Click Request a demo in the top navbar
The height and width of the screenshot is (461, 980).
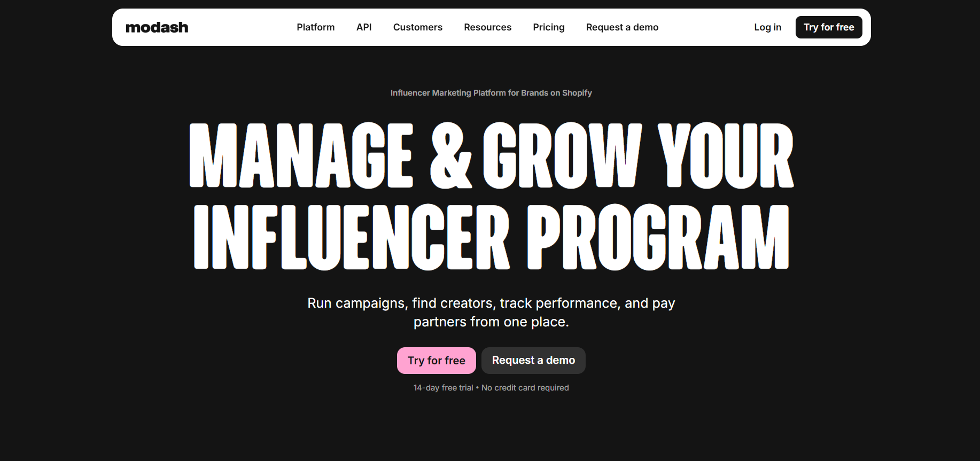tap(622, 27)
